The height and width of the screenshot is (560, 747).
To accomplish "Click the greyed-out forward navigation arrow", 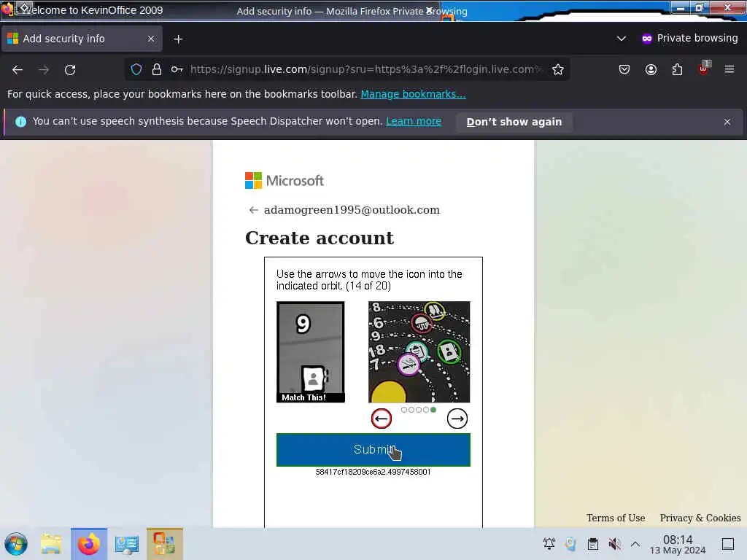I will tap(44, 69).
